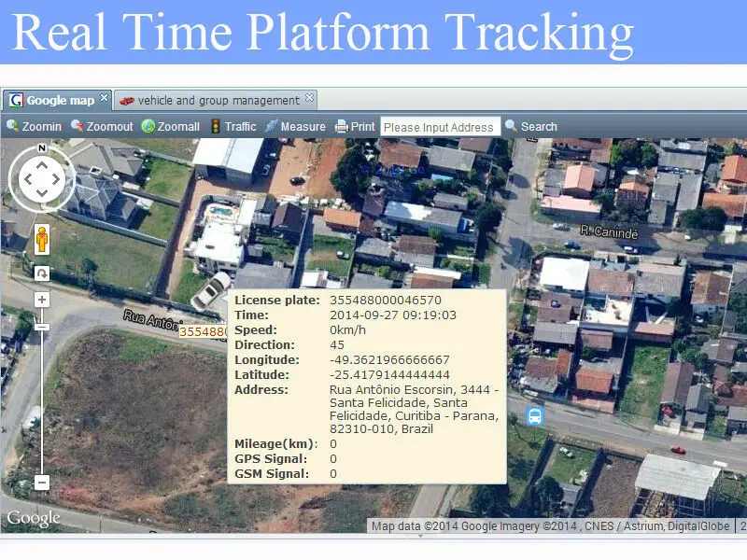
Task: Click the Street View pegman icon
Action: click(42, 241)
